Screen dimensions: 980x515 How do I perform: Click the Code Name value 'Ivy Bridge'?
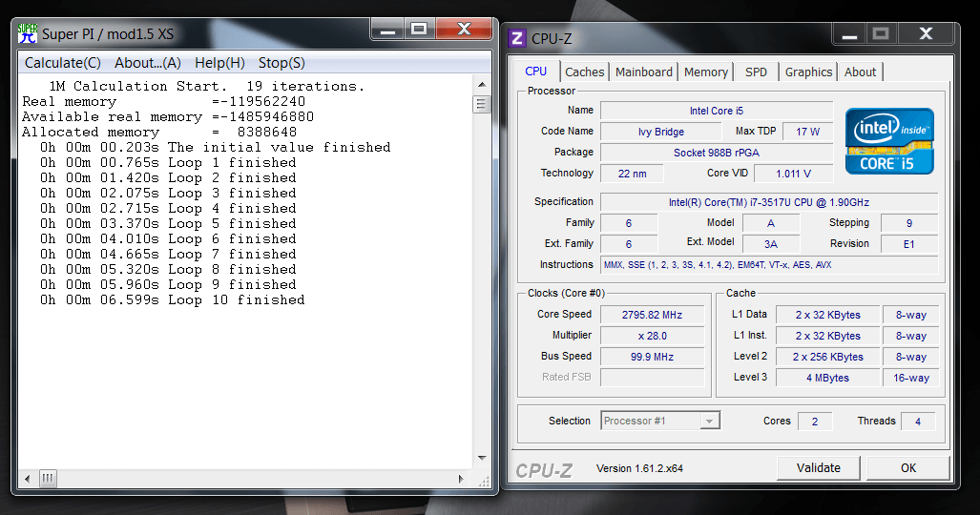[660, 132]
